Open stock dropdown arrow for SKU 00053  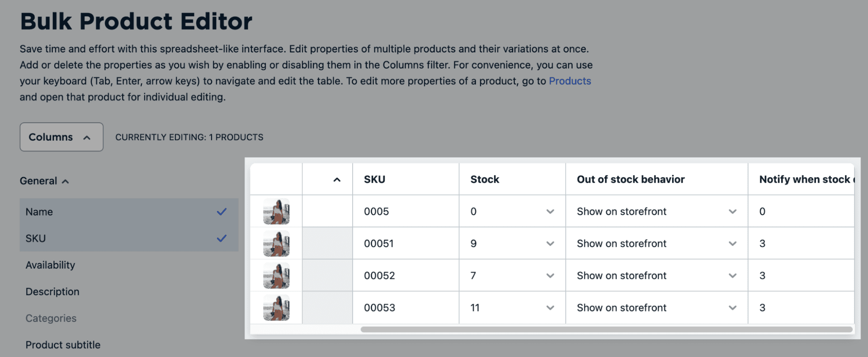point(550,308)
